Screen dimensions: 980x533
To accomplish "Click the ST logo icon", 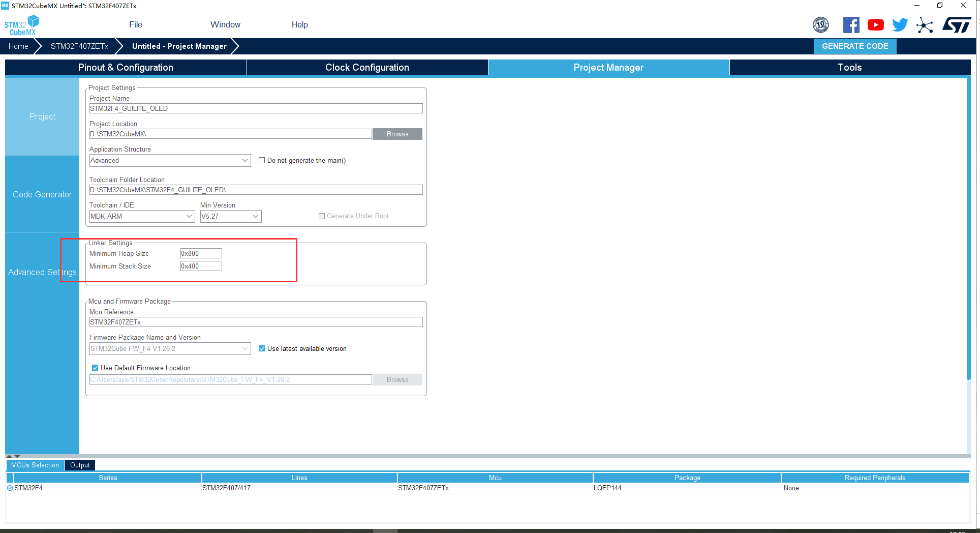I will point(957,24).
